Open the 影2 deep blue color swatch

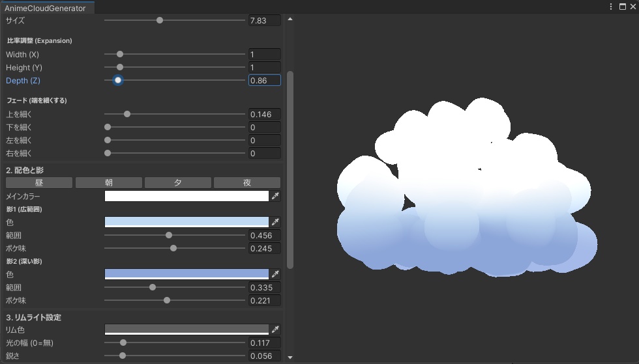[x=186, y=274]
